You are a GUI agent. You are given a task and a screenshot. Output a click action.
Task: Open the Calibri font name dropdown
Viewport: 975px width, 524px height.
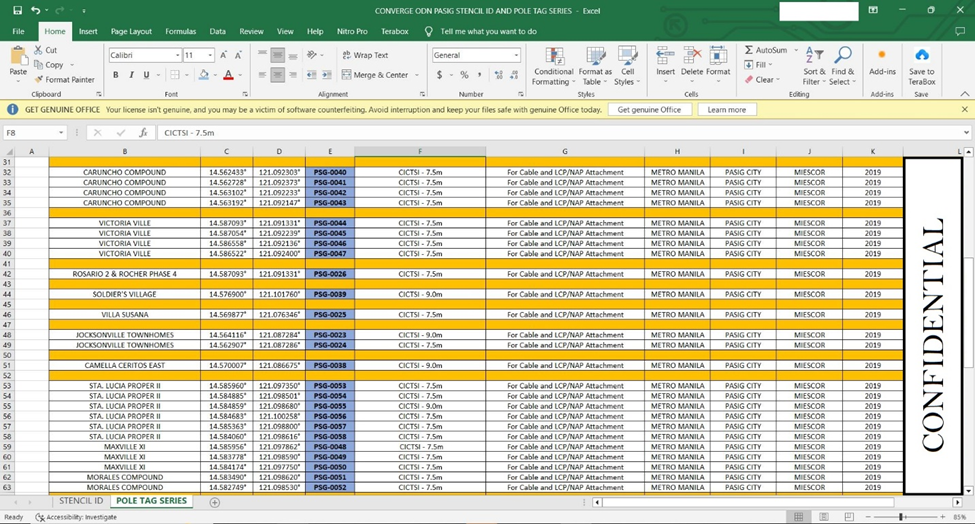pos(178,55)
